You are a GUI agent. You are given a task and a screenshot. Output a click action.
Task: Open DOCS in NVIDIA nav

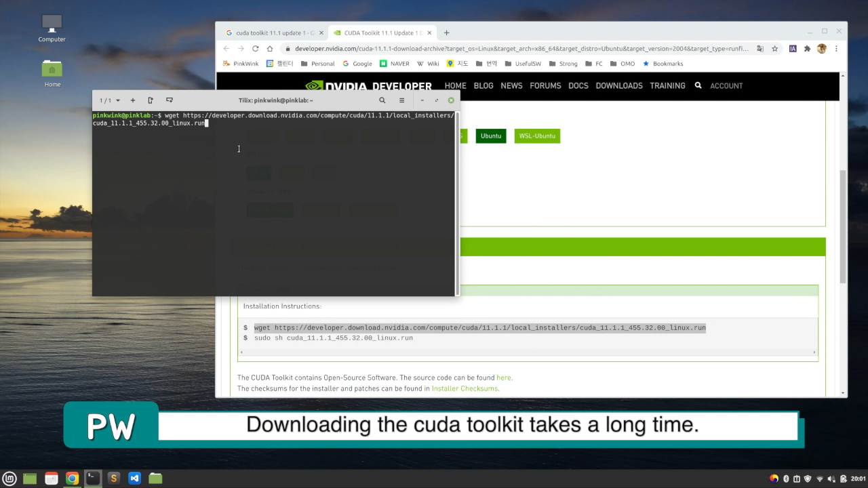[578, 86]
